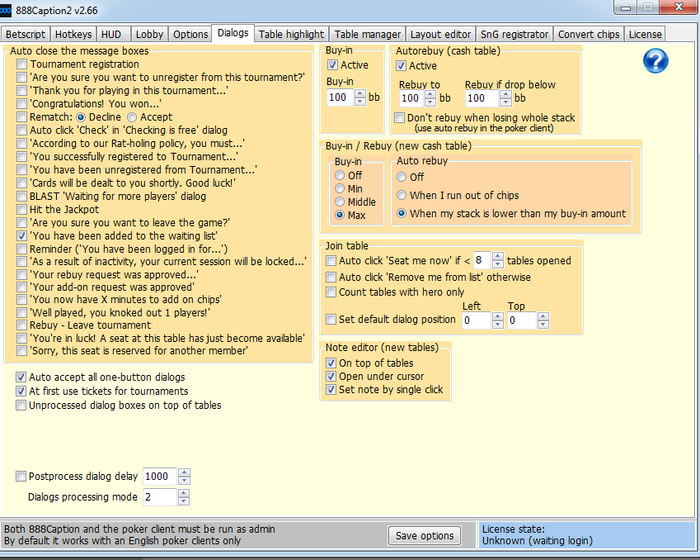Select Buy-in Max option
The width and height of the screenshot is (700, 560).
(340, 215)
